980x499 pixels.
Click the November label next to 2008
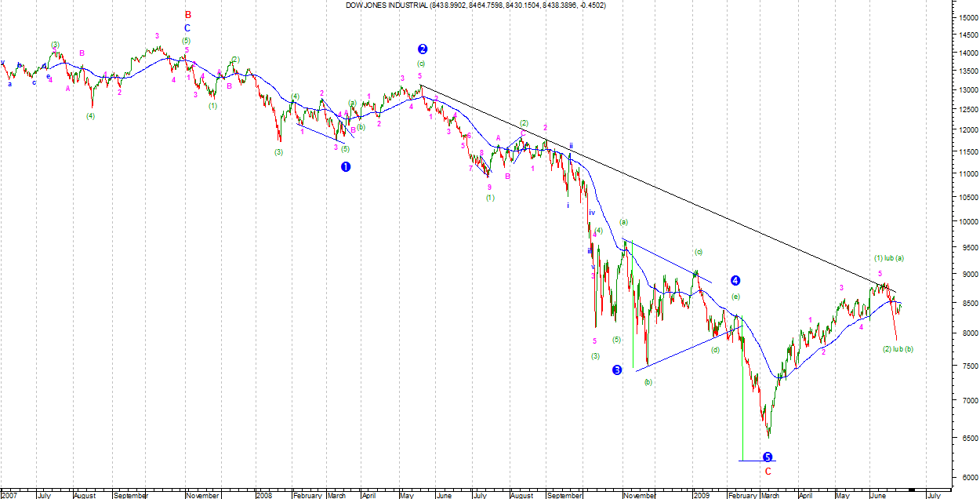click(641, 495)
